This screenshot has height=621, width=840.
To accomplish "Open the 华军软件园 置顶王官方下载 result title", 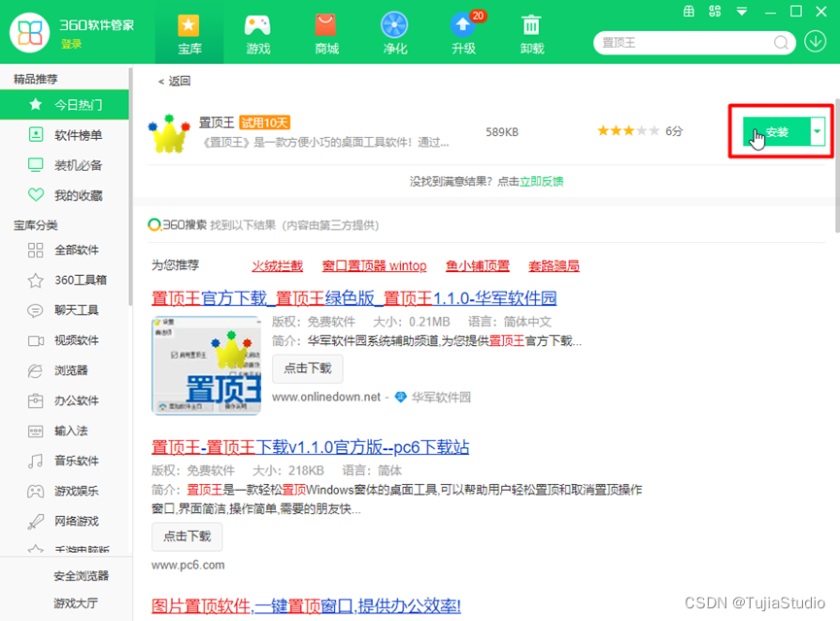I will pyautogui.click(x=354, y=298).
